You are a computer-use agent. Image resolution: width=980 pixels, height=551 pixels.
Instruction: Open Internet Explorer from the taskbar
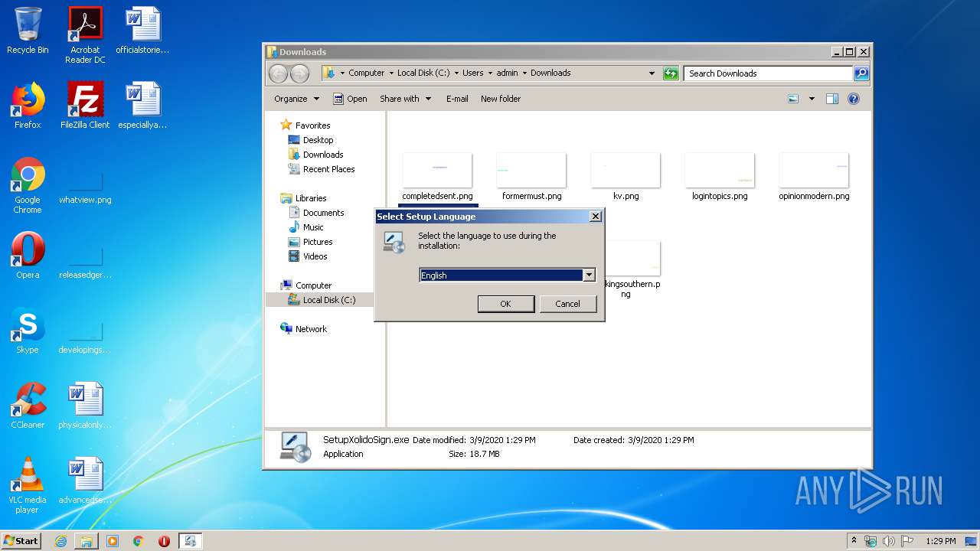pos(60,541)
